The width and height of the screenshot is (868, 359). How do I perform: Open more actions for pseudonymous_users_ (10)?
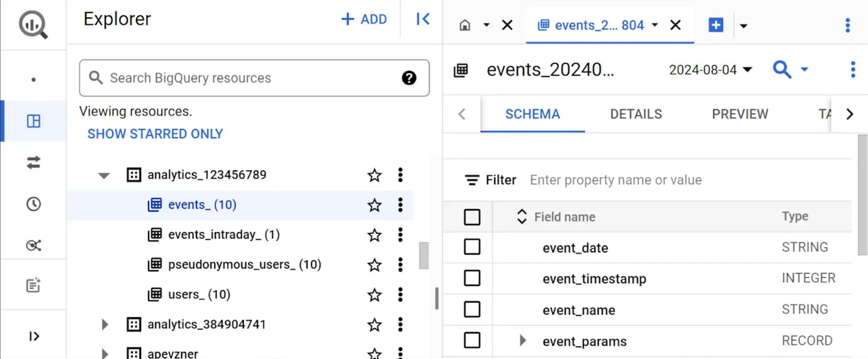coord(400,264)
